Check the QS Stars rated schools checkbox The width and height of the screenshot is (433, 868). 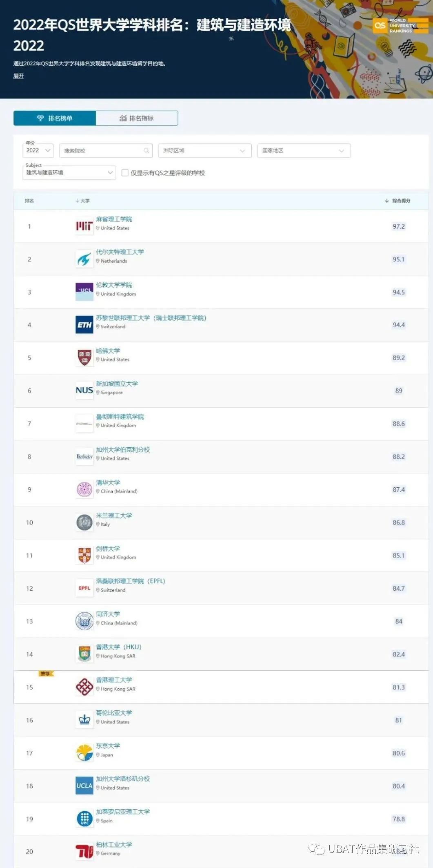point(125,173)
